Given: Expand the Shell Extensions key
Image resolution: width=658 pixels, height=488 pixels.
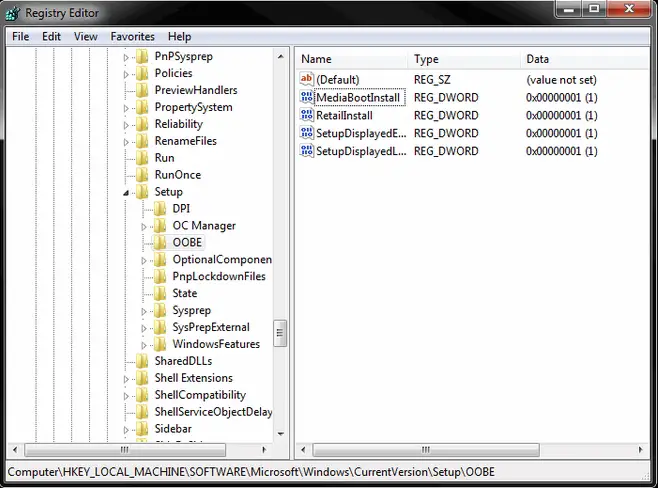Looking at the screenshot, I should 126,379.
